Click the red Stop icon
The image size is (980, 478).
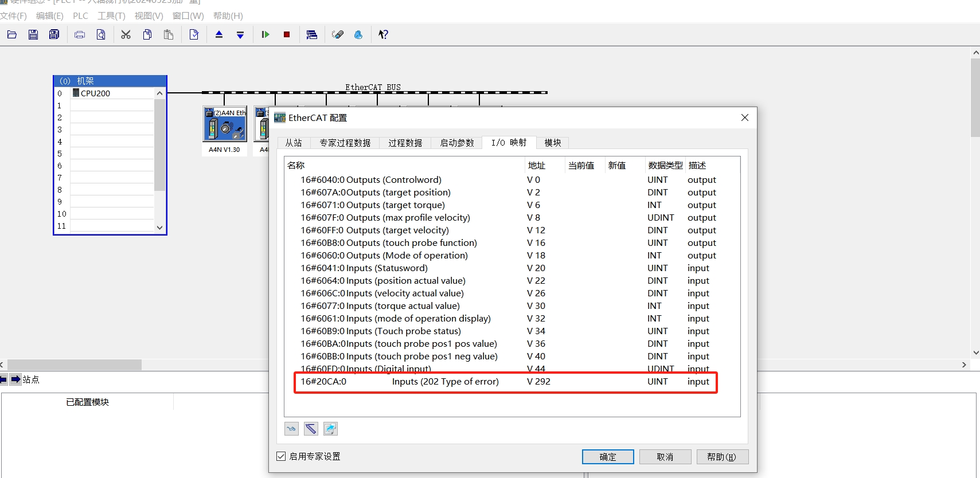click(x=287, y=34)
